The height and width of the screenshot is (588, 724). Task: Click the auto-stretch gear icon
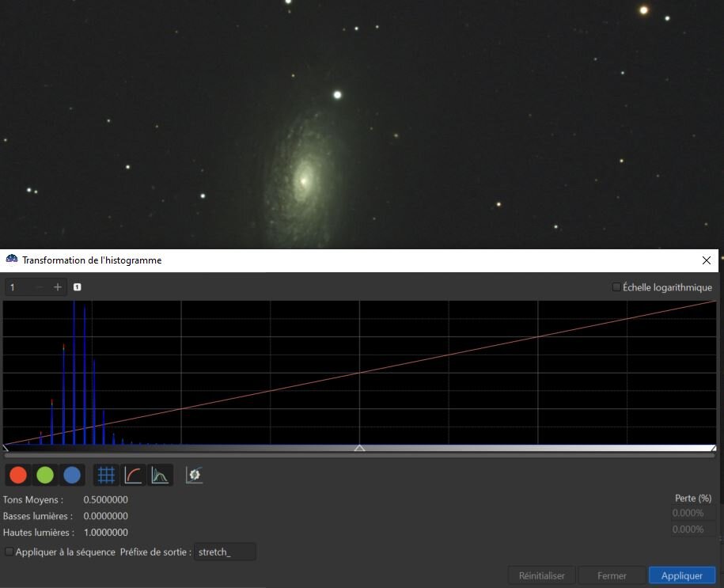click(x=195, y=475)
